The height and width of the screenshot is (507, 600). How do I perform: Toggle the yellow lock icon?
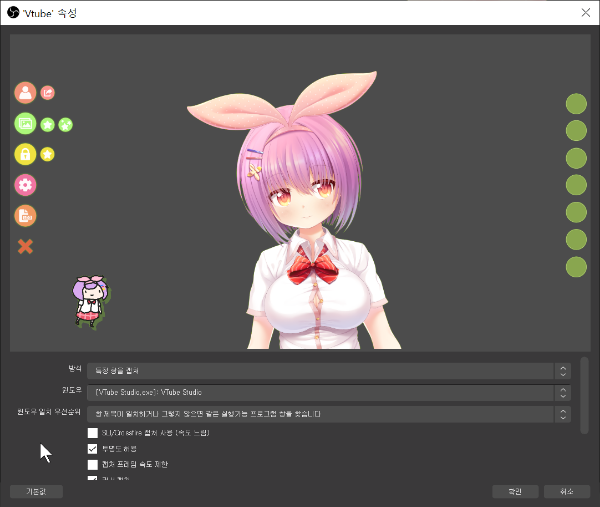coord(25,154)
